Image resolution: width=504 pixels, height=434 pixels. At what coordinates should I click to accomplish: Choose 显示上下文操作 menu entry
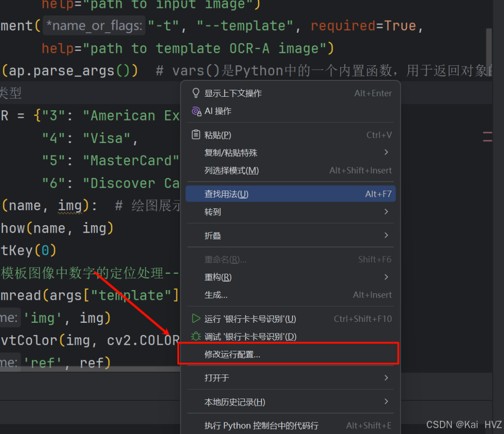pyautogui.click(x=291, y=93)
